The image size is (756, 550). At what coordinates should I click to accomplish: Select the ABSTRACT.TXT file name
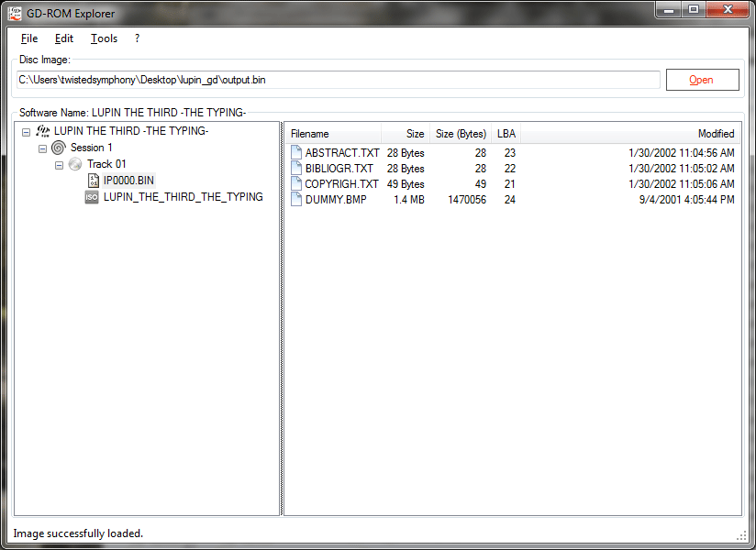(x=342, y=153)
